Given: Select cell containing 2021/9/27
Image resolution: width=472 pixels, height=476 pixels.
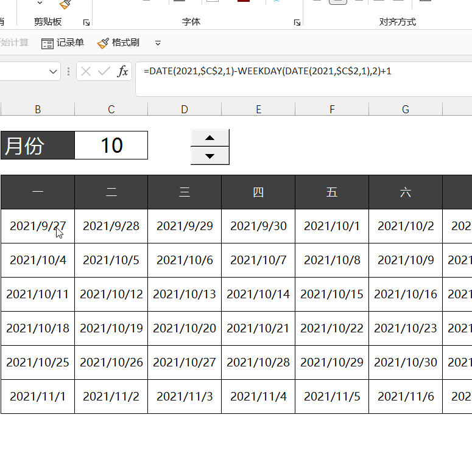Looking at the screenshot, I should point(38,226).
